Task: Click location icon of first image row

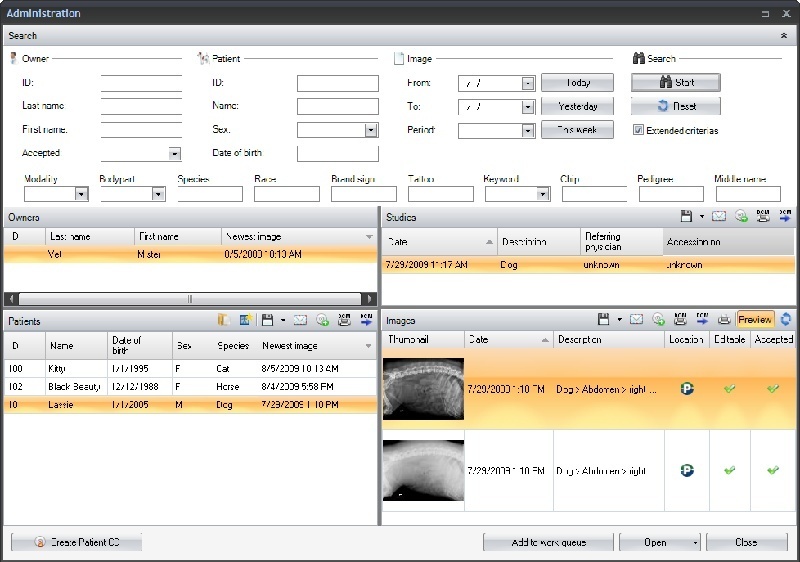Action: (687, 388)
